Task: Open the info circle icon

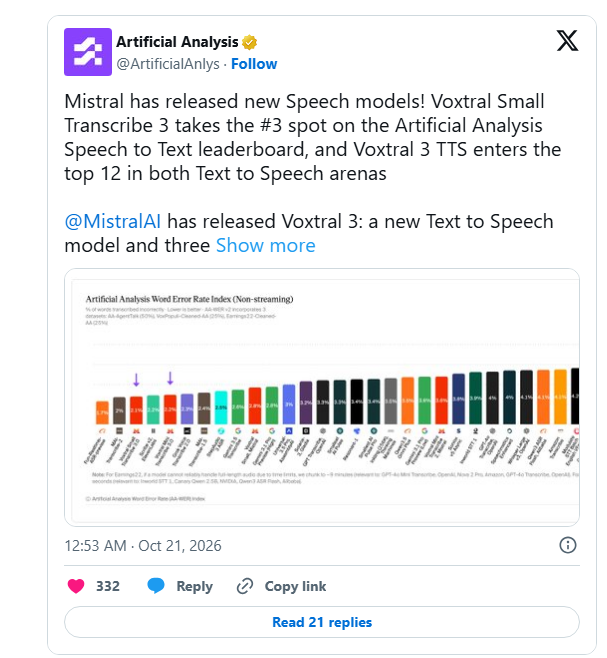Action: point(568,545)
